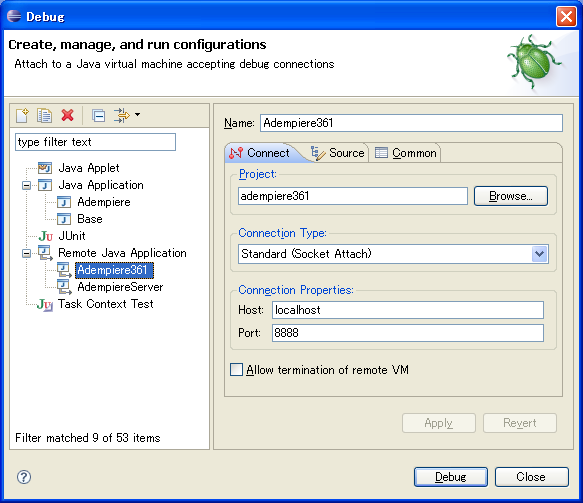
Task: Select JUnit in the tree
Action: tap(72, 236)
